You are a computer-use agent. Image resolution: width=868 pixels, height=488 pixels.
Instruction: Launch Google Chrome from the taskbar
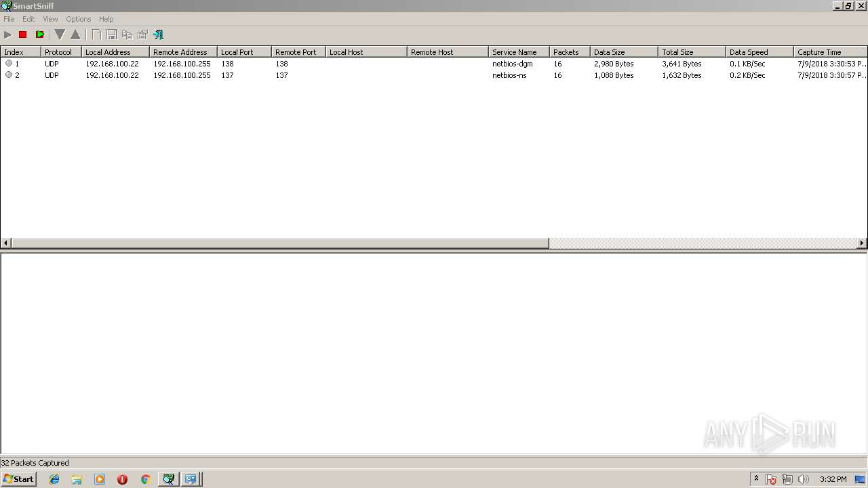(x=145, y=479)
